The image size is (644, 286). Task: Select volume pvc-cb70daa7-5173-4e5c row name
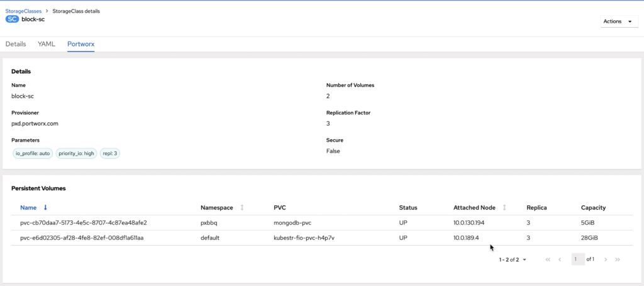click(x=84, y=223)
